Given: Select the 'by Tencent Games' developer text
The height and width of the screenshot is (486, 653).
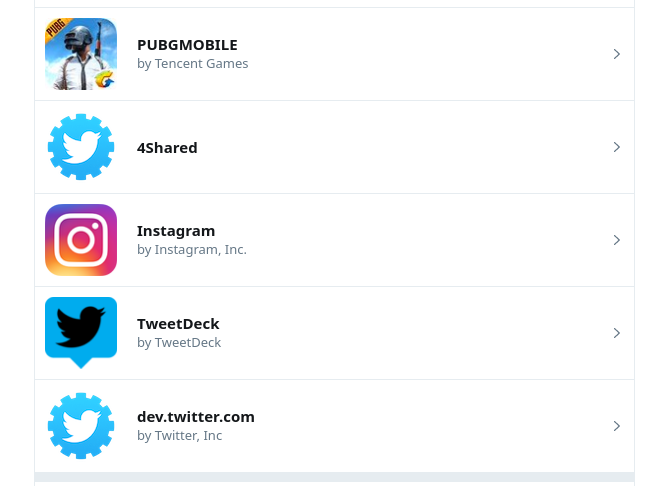Looking at the screenshot, I should pyautogui.click(x=192, y=63).
